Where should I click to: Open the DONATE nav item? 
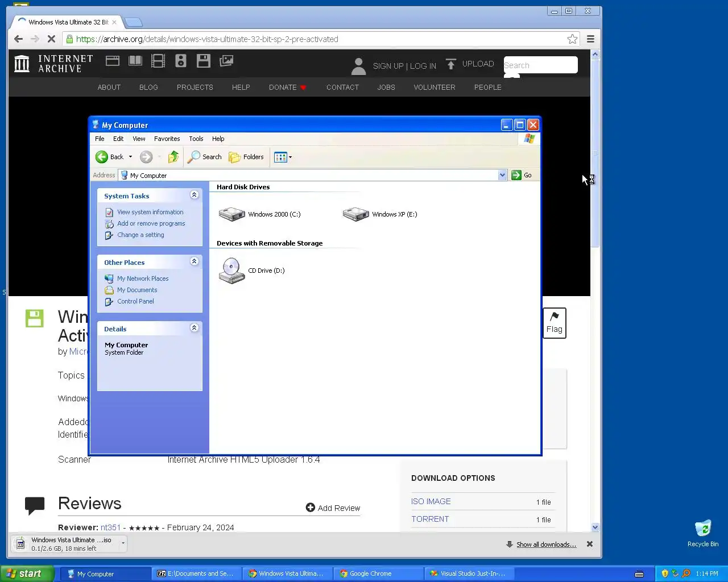tap(288, 87)
